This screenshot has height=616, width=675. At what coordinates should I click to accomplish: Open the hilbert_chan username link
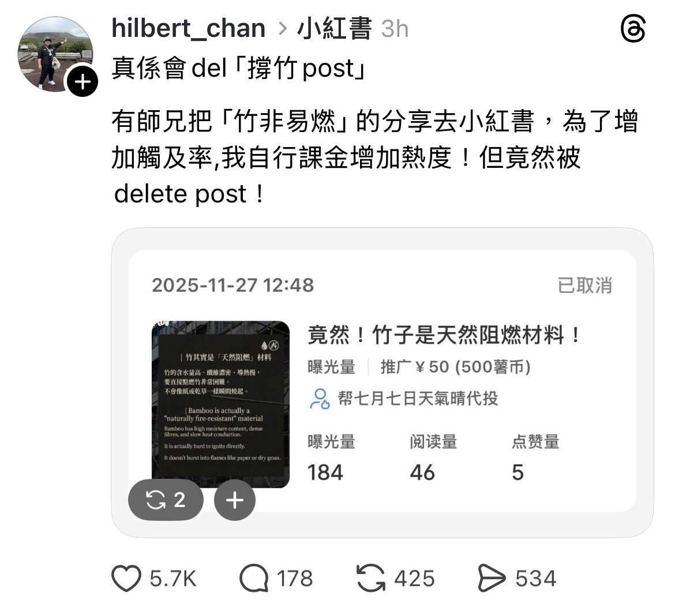[x=188, y=29]
